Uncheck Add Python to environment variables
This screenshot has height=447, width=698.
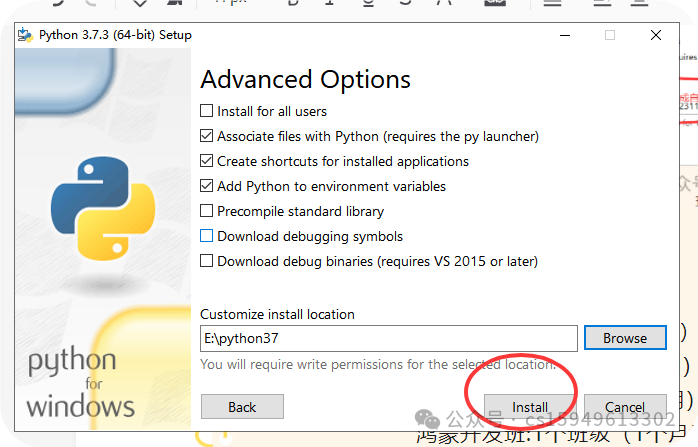[x=207, y=186]
